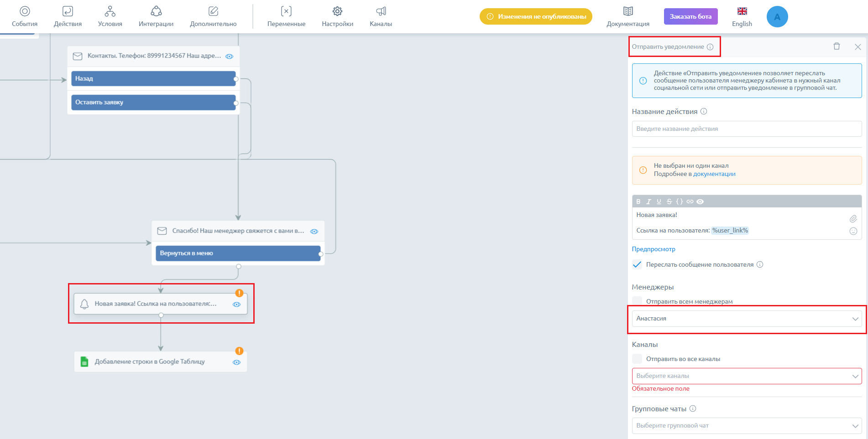Check Отправить во все каналы option
Image resolution: width=868 pixels, height=439 pixels.
(637, 359)
